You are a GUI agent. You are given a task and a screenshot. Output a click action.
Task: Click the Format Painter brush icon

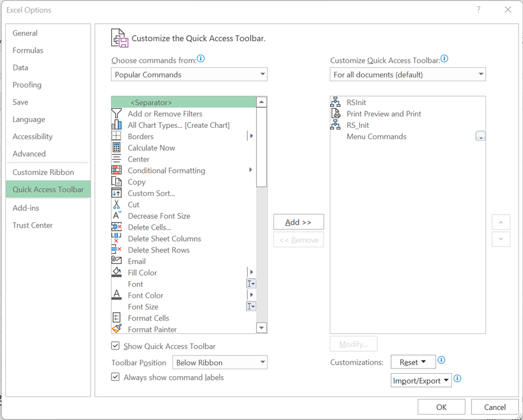[x=117, y=329]
